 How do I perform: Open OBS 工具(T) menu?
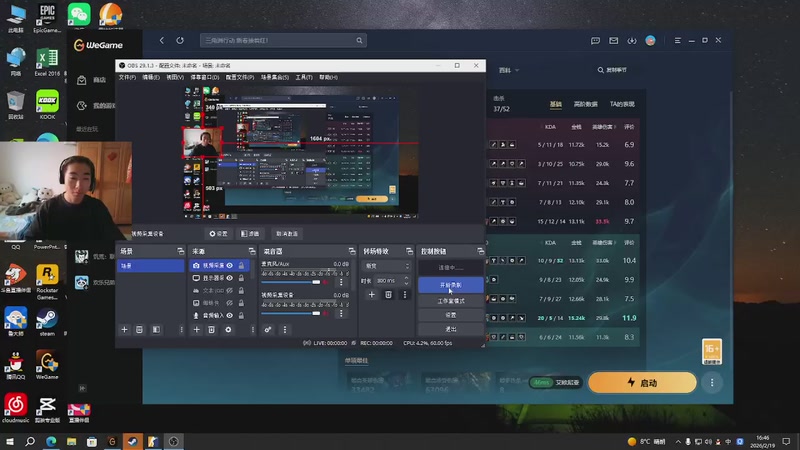[304, 77]
